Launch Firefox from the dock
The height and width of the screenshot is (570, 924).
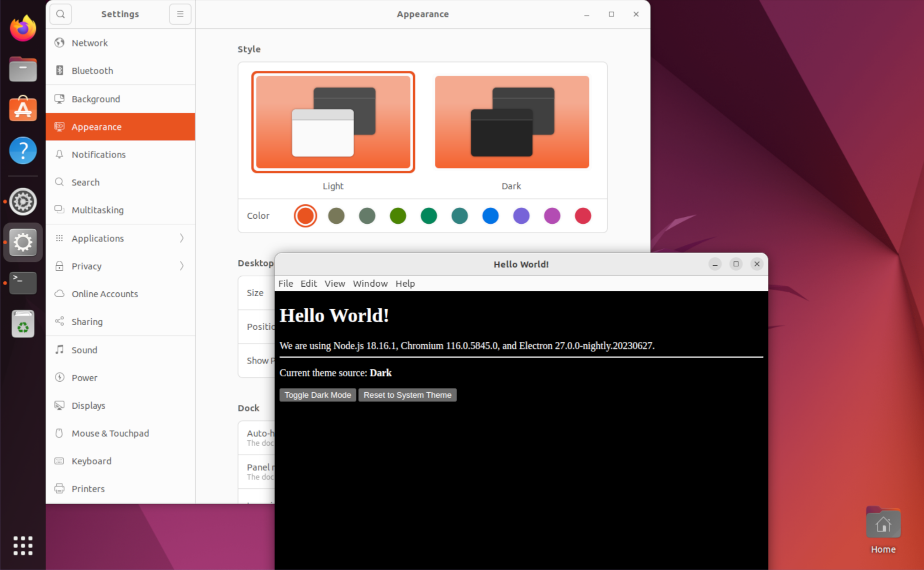click(23, 28)
